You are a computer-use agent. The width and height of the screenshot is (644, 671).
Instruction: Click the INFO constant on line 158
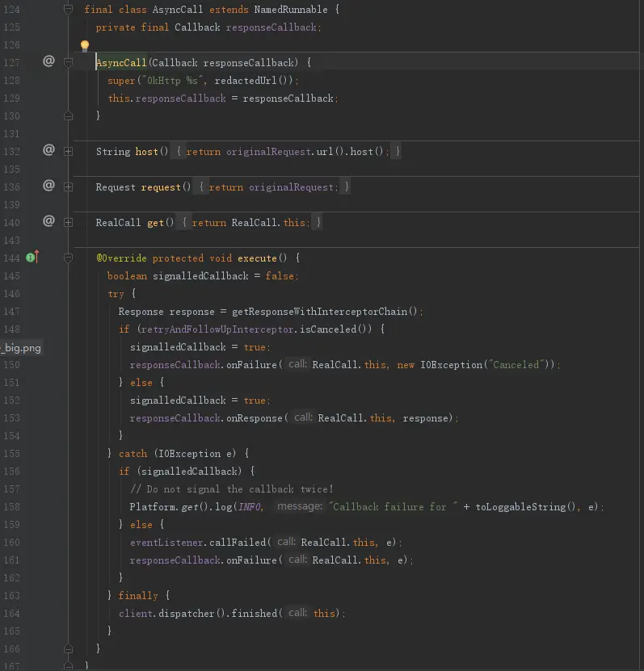click(x=249, y=506)
